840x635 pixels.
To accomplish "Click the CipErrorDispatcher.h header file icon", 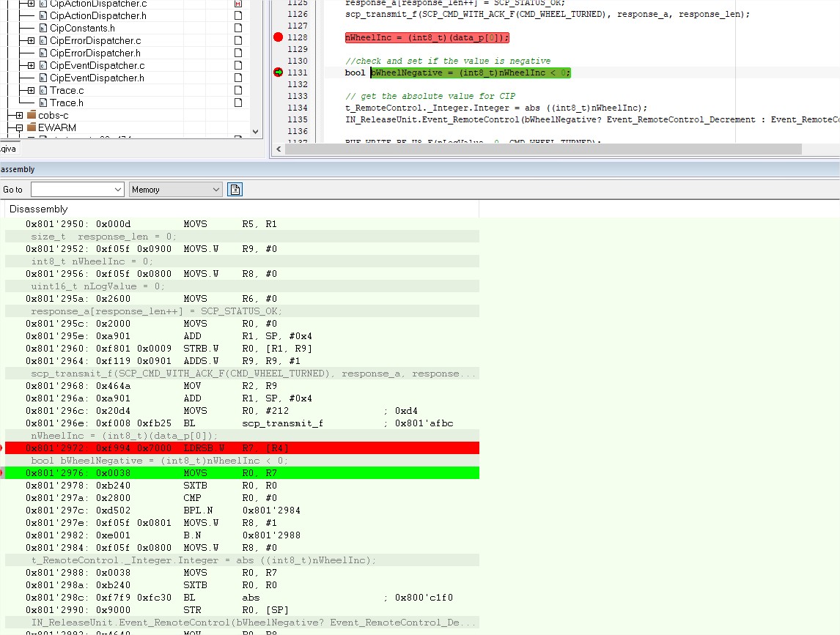I will tap(43, 53).
